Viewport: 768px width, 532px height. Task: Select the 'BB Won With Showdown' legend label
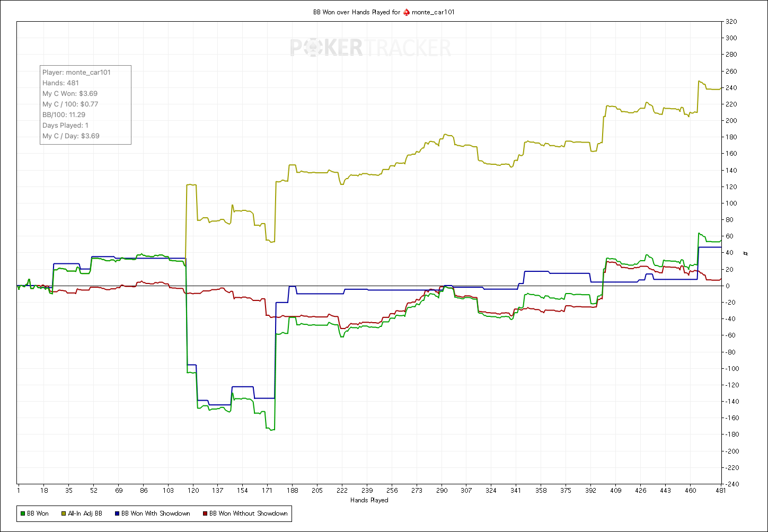tap(156, 513)
